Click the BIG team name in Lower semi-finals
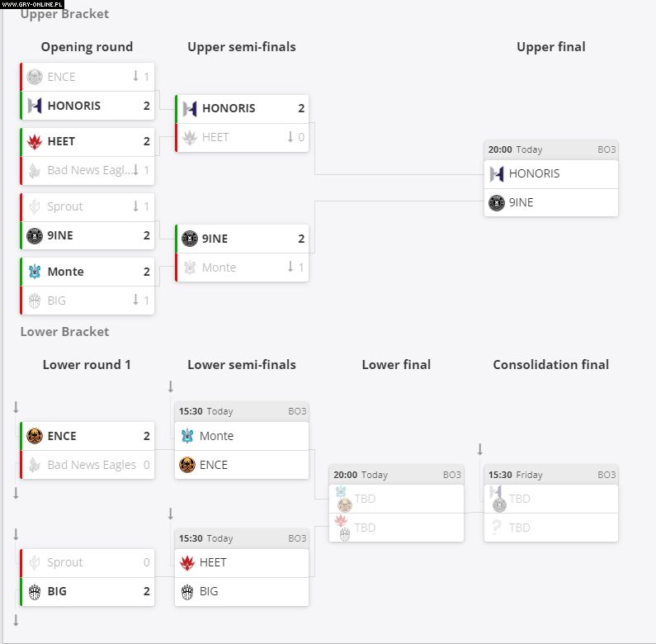 click(209, 592)
